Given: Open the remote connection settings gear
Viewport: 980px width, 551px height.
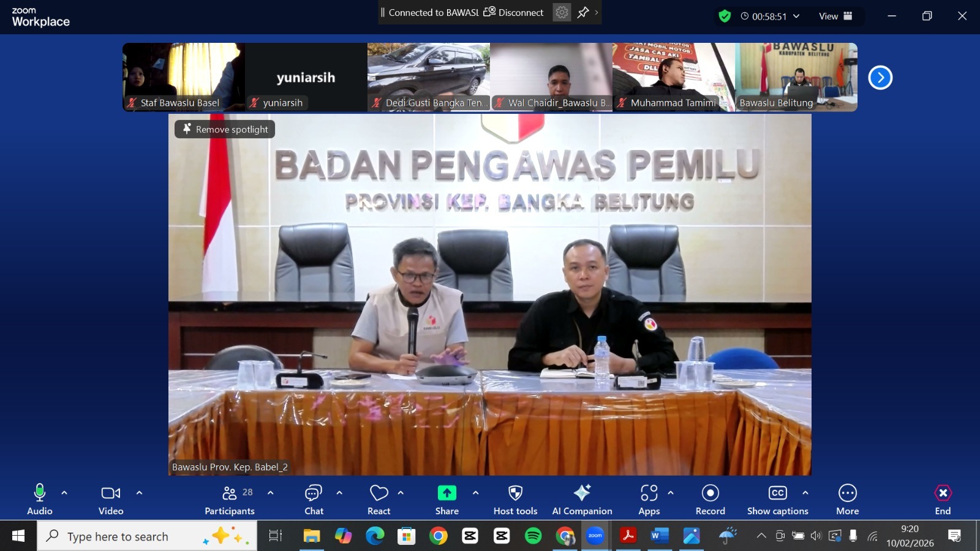Looking at the screenshot, I should pyautogui.click(x=562, y=12).
